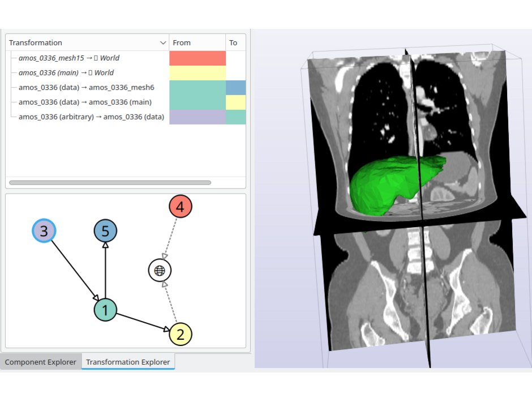Switch to the Component Explorer tab

tap(40, 362)
